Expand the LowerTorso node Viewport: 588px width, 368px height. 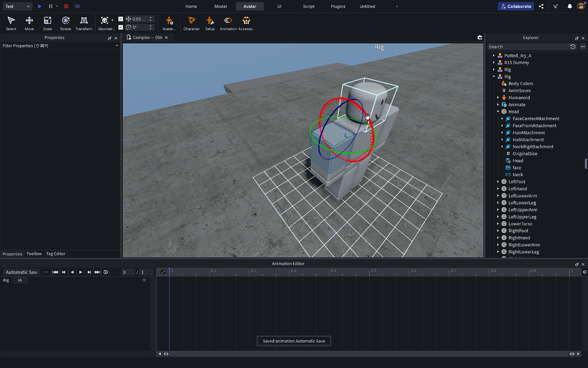[x=498, y=224]
